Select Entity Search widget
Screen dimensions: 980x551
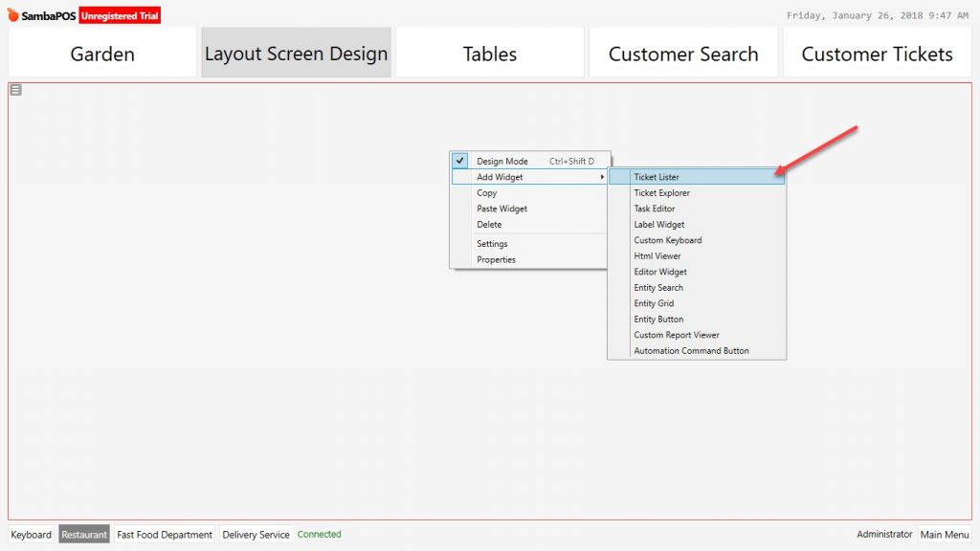[x=697, y=287]
